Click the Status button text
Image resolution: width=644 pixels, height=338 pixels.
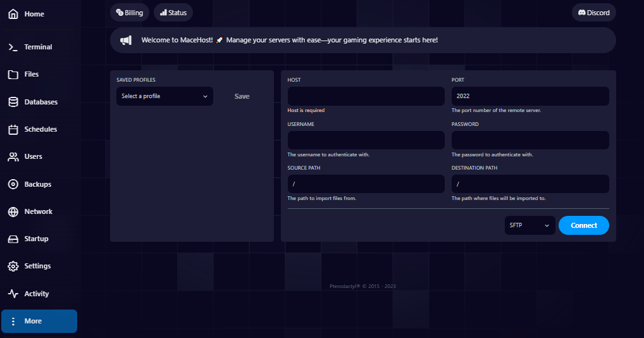pos(177,13)
